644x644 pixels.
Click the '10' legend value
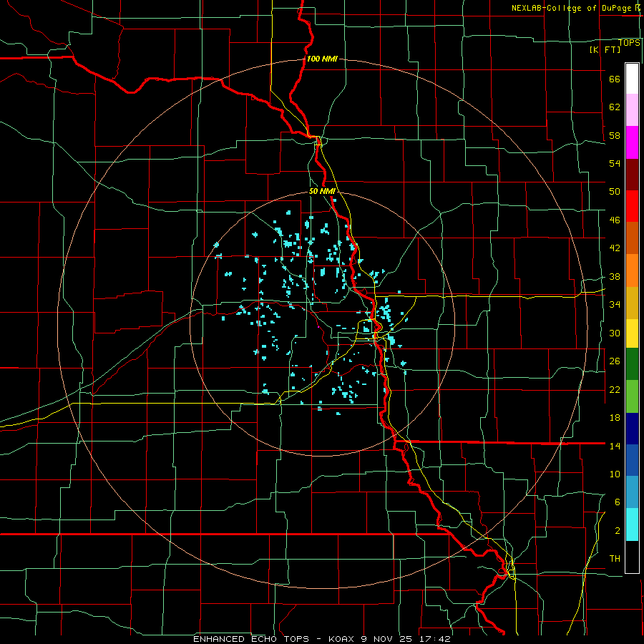[615, 474]
